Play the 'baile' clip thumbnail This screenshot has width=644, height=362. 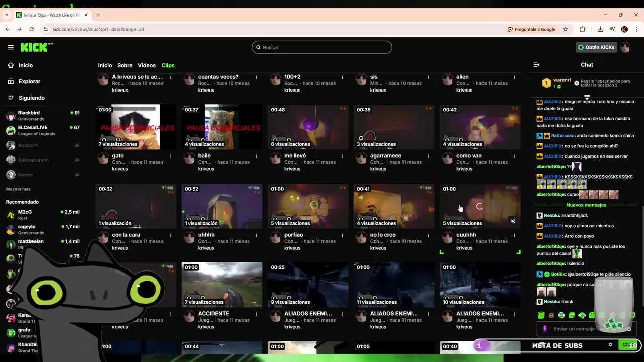[x=222, y=127]
